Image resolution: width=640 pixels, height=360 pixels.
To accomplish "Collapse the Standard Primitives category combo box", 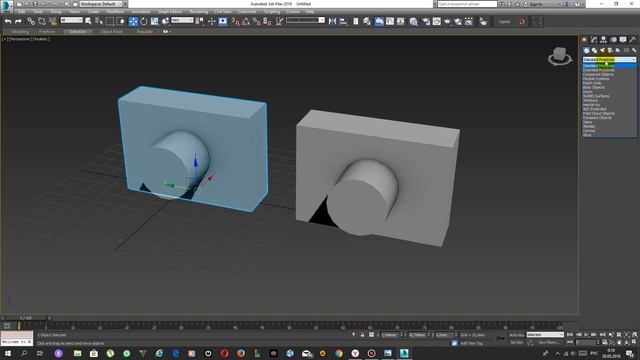I will [609, 60].
